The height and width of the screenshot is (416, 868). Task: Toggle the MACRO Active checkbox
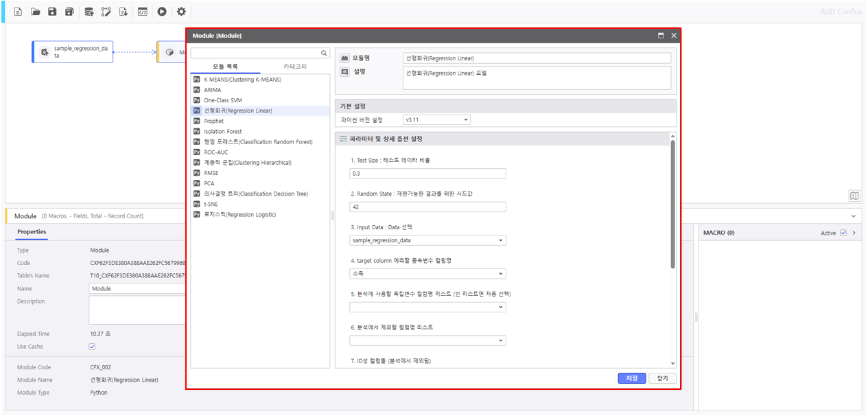pyautogui.click(x=843, y=233)
